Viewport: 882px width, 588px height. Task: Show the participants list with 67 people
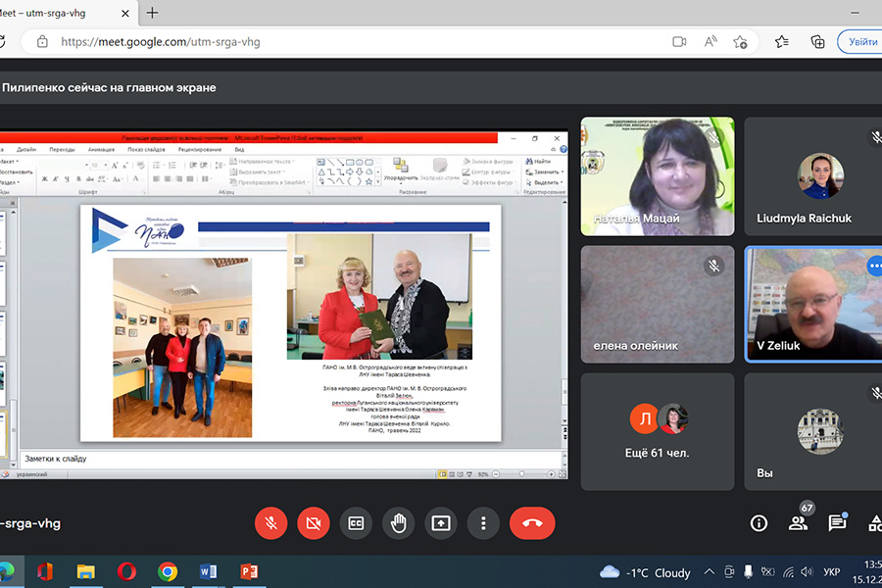[799, 523]
